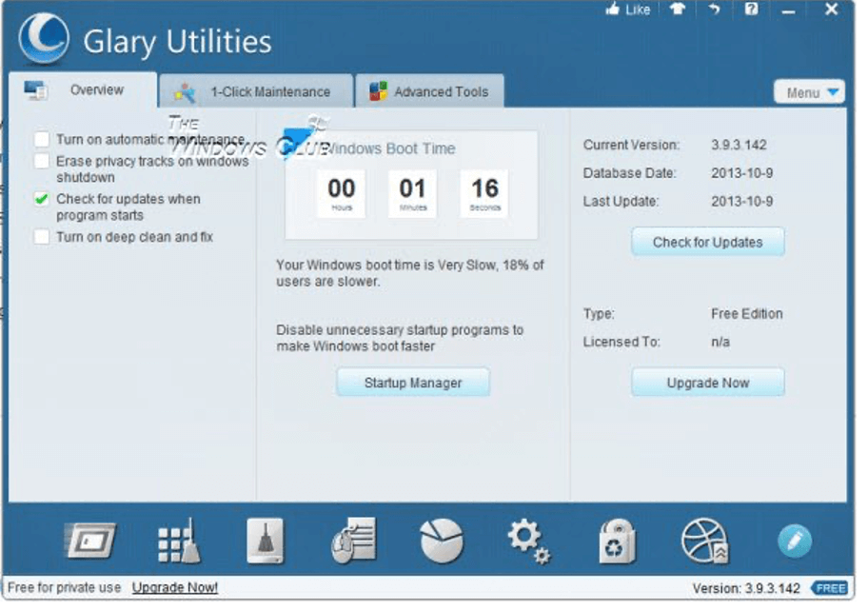Click the Licensed To n/a value
The width and height of the screenshot is (868, 611).
click(720, 342)
